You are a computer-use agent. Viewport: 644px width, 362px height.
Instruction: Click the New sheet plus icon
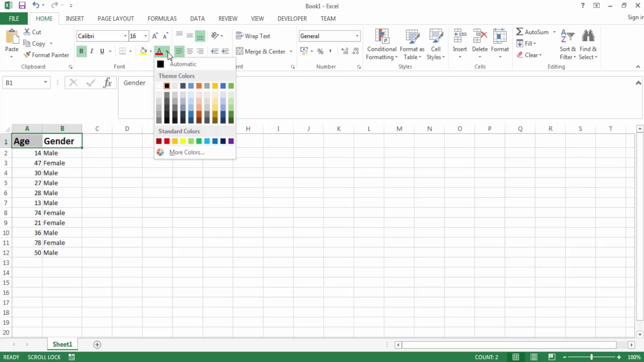pos(97,344)
